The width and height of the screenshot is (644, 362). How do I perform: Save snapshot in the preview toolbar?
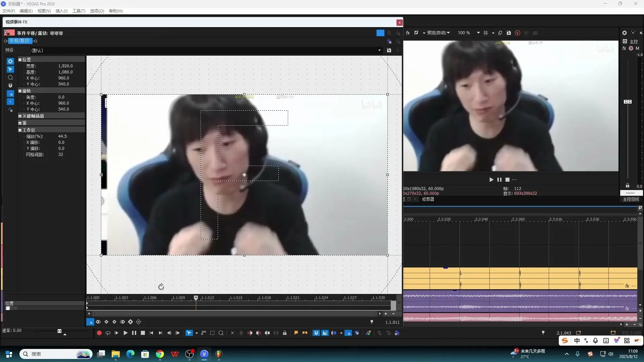508,33
